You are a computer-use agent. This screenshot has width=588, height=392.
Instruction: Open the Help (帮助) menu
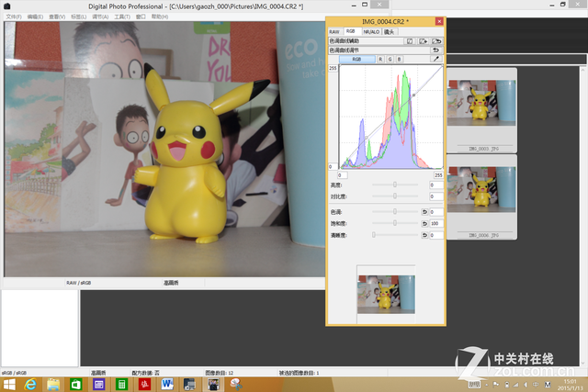click(160, 17)
